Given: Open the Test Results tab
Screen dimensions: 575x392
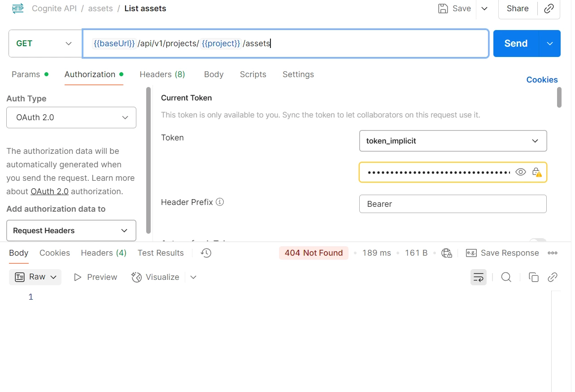Looking at the screenshot, I should point(161,253).
